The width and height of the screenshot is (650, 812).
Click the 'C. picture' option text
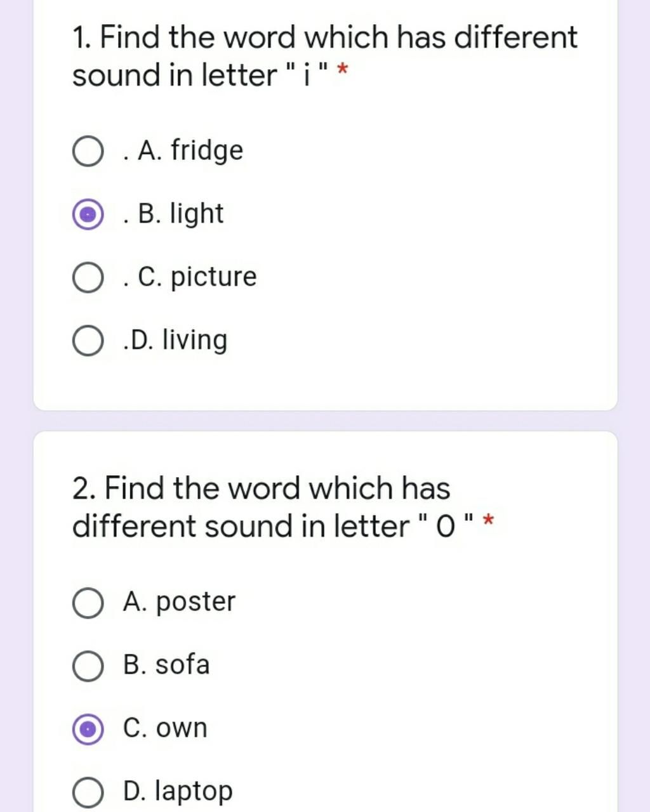pyautogui.click(x=191, y=277)
